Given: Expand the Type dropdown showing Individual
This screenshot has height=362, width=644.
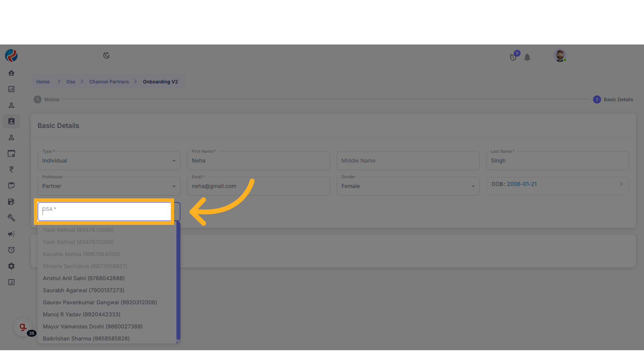Looking at the screenshot, I should click(109, 161).
